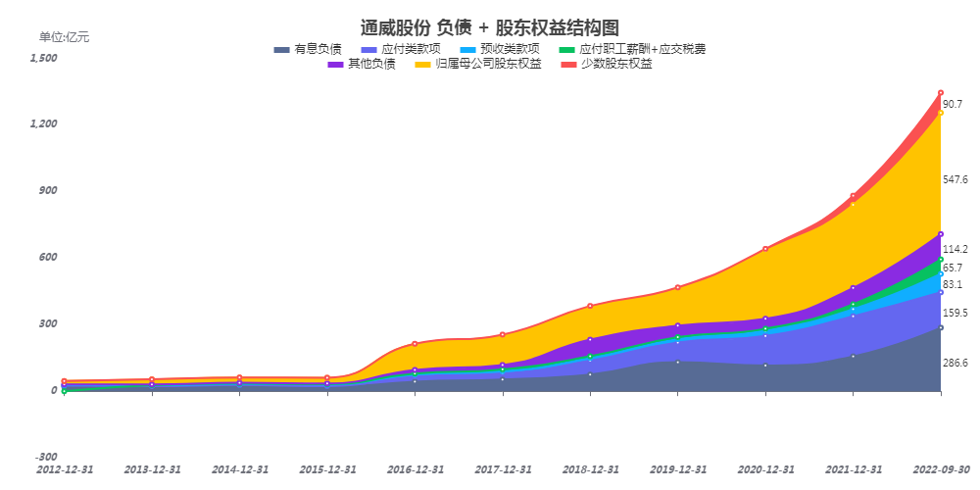This screenshot has height=490, width=980.
Task: Click the dark blue 有息负债 point at 2022-09-30
Action: (941, 327)
